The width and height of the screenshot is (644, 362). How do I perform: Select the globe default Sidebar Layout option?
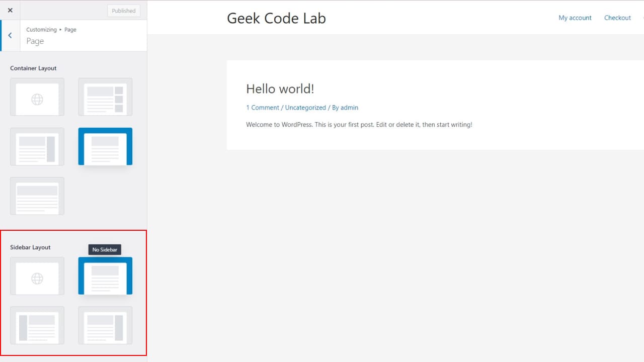[x=37, y=276]
